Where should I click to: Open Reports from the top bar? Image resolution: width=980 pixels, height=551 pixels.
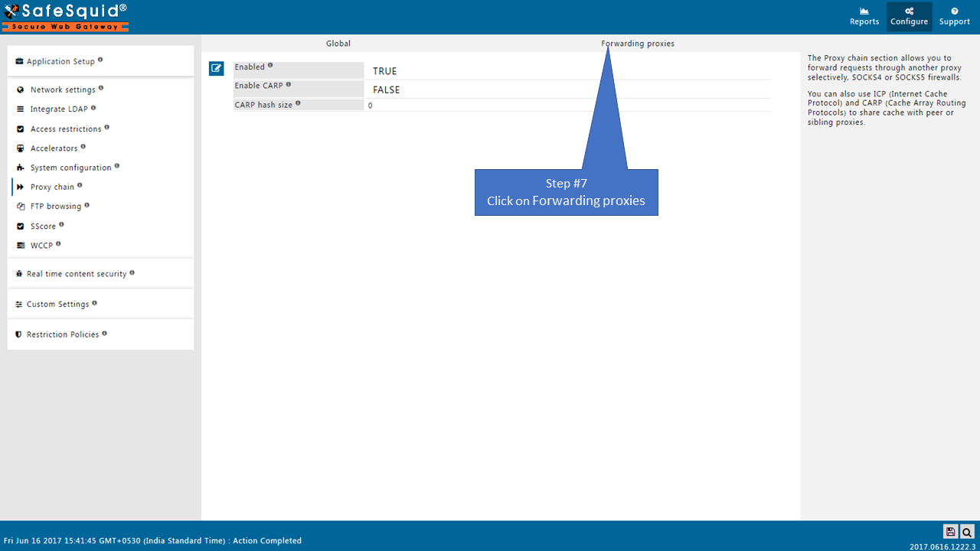point(864,16)
